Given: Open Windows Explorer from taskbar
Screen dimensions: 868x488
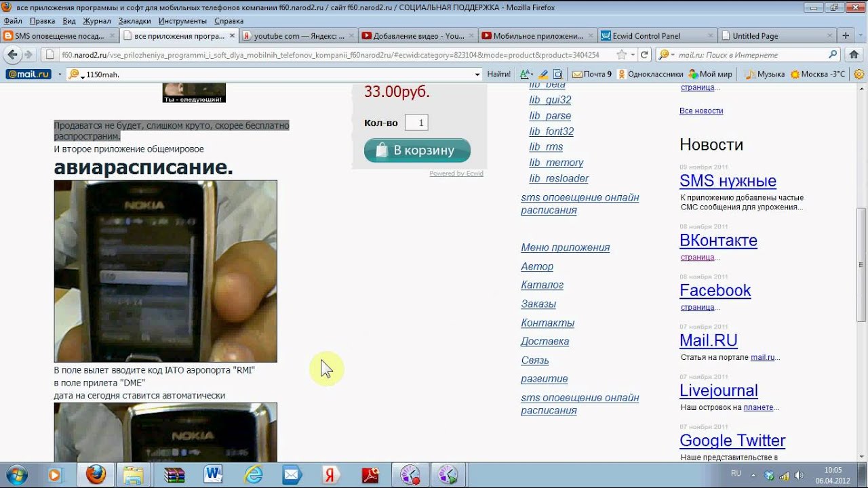Looking at the screenshot, I should pyautogui.click(x=134, y=475).
